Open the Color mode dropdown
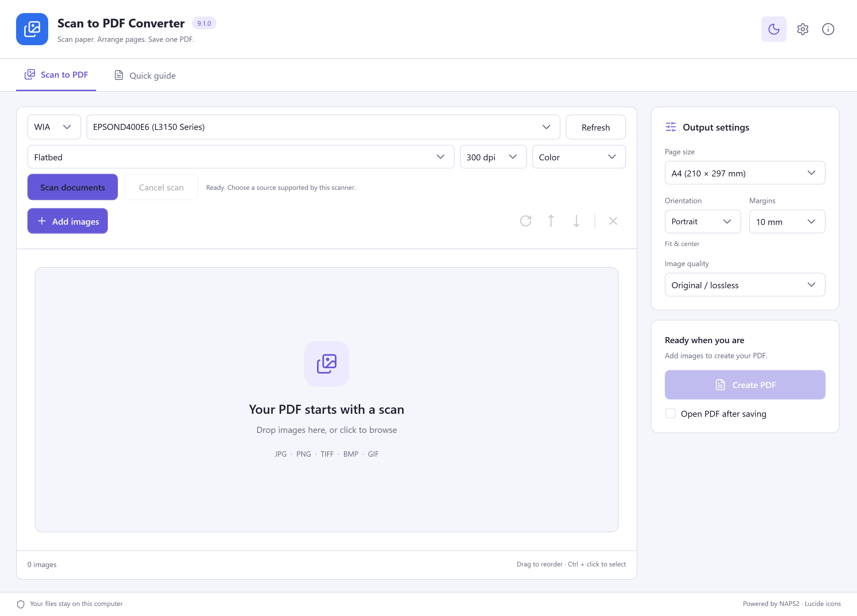Image resolution: width=857 pixels, height=616 pixels. coord(578,157)
